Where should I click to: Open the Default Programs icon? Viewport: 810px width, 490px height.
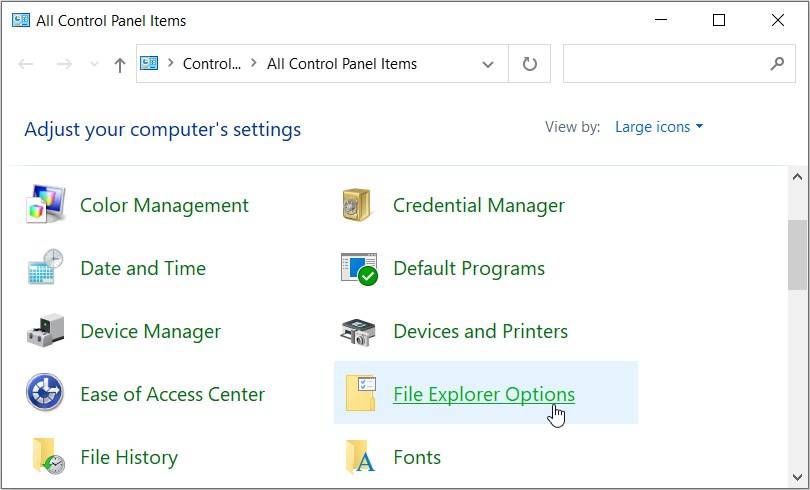358,268
